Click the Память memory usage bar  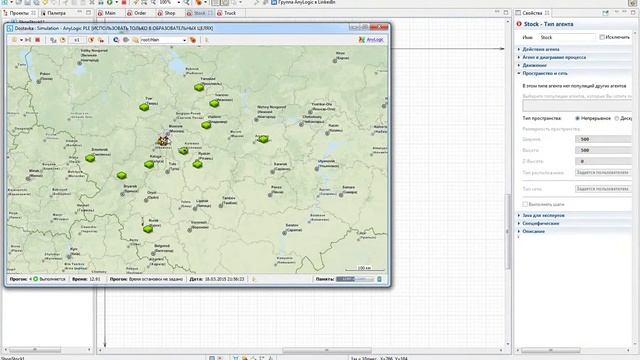[x=355, y=279]
